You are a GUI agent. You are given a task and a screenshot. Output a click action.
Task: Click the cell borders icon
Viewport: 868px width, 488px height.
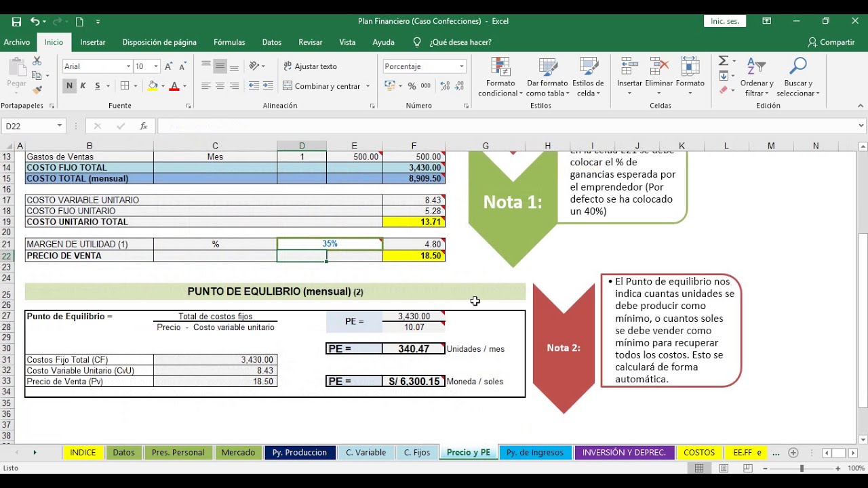[x=125, y=86]
